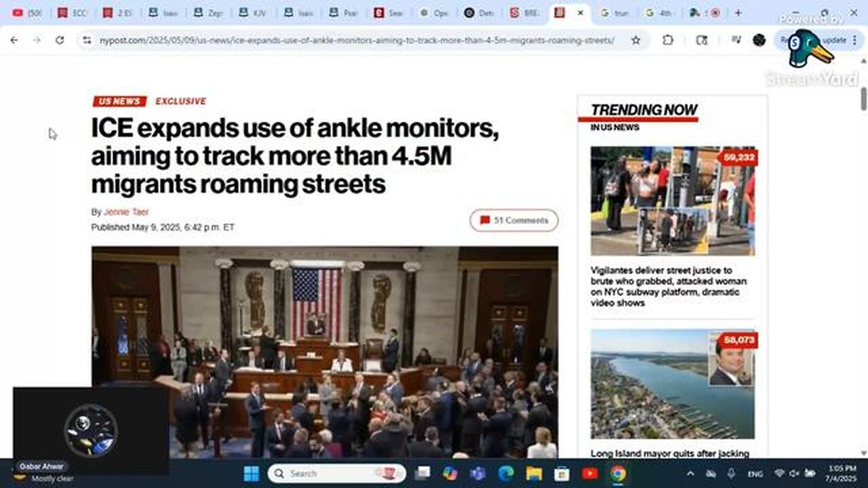Click the browser forward arrow
This screenshot has width=868, height=488.
[x=37, y=41]
